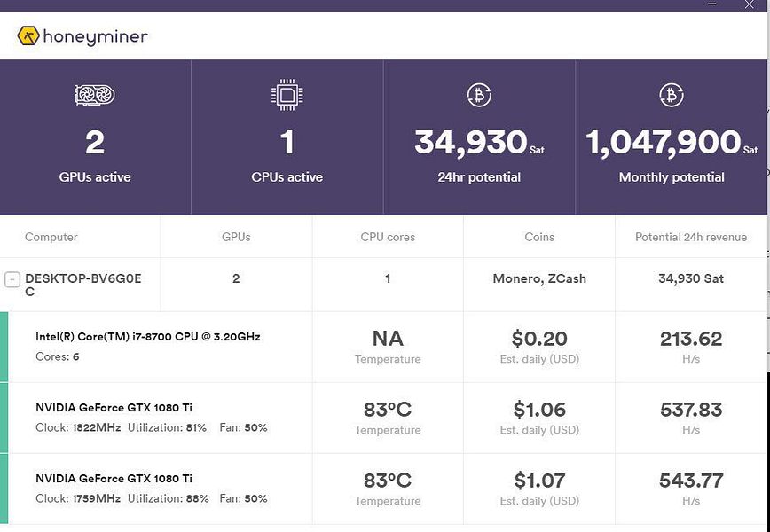Click the Computer column header
Screen dimensions: 770x532
(x=51, y=237)
